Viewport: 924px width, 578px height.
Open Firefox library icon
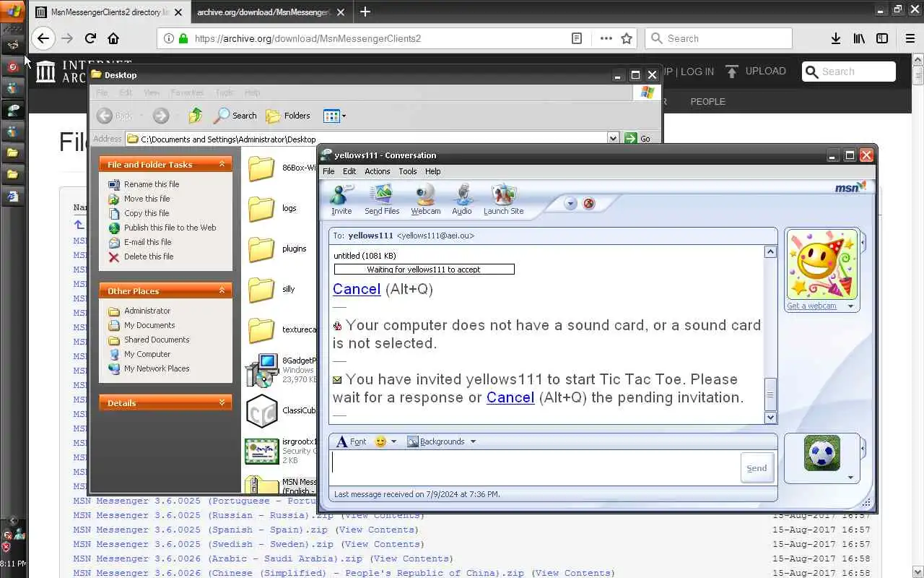[x=859, y=38]
